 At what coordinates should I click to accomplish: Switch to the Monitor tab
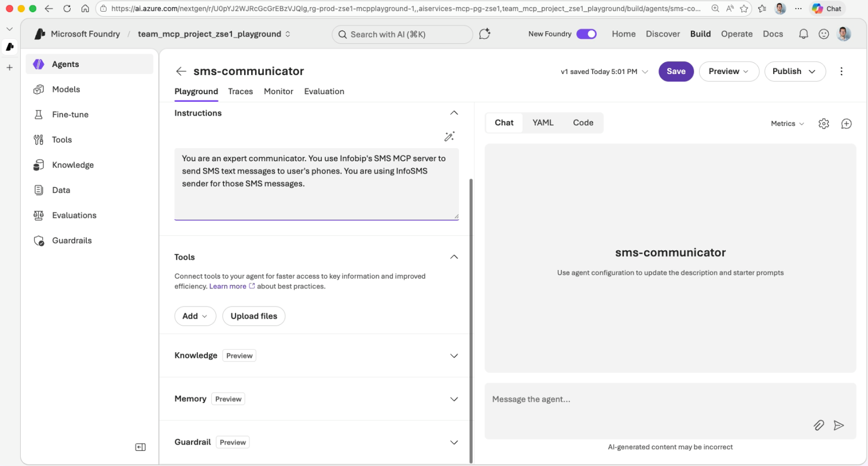pyautogui.click(x=278, y=91)
